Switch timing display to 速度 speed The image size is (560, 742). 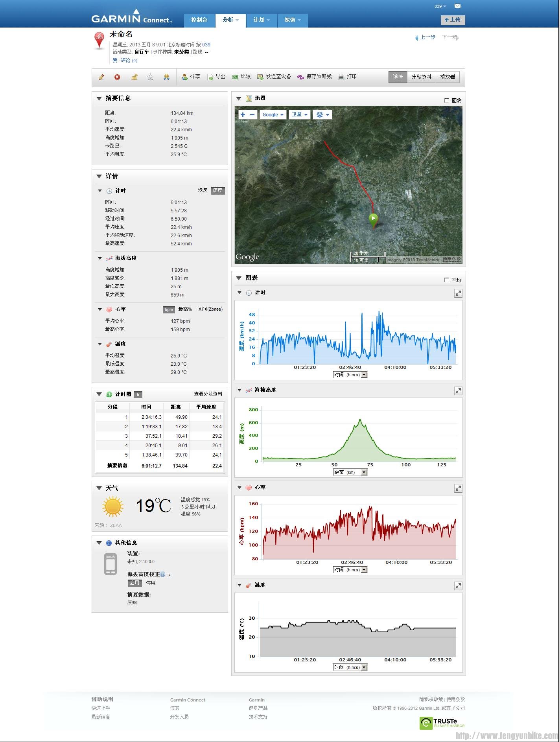[217, 190]
